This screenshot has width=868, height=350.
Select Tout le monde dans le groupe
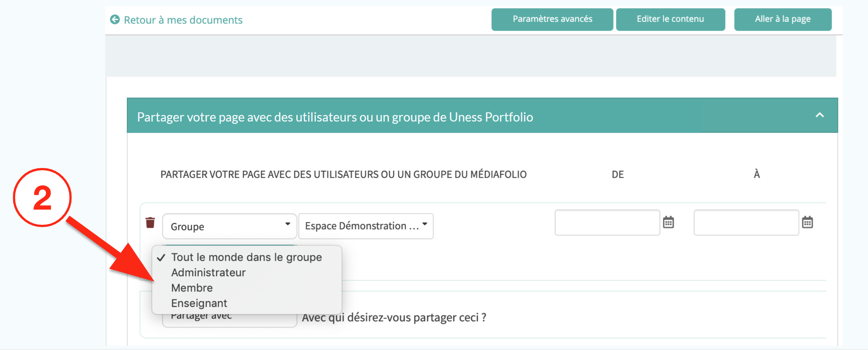pyautogui.click(x=246, y=257)
